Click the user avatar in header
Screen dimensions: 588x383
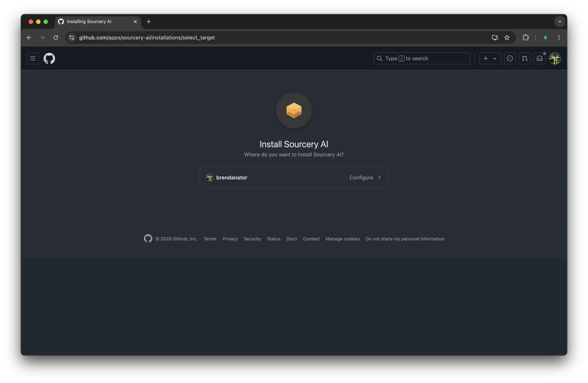555,59
